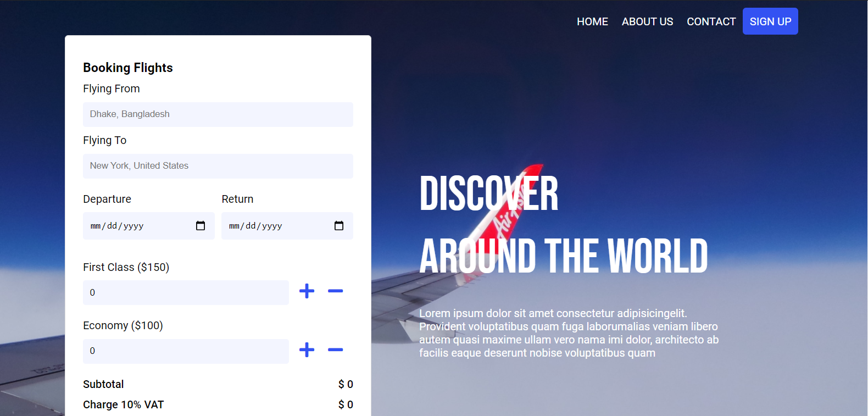The width and height of the screenshot is (868, 416).
Task: Add an Economy ticket using plus icon
Action: (307, 350)
